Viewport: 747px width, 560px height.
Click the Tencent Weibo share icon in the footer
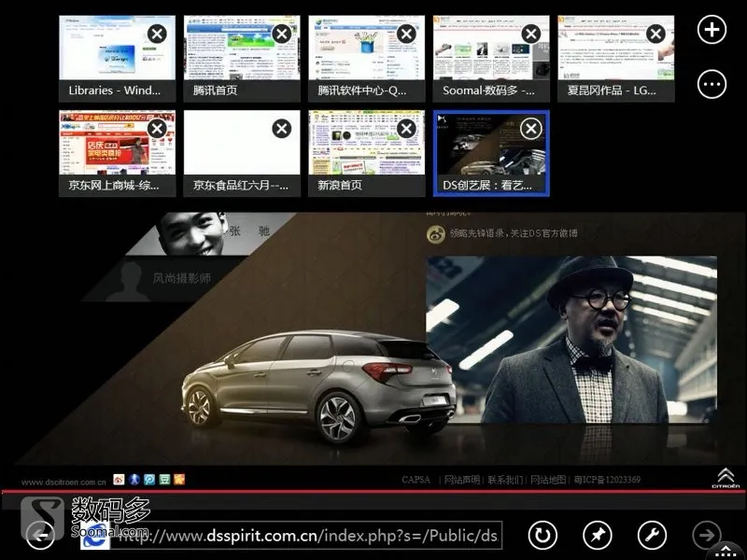click(x=149, y=480)
